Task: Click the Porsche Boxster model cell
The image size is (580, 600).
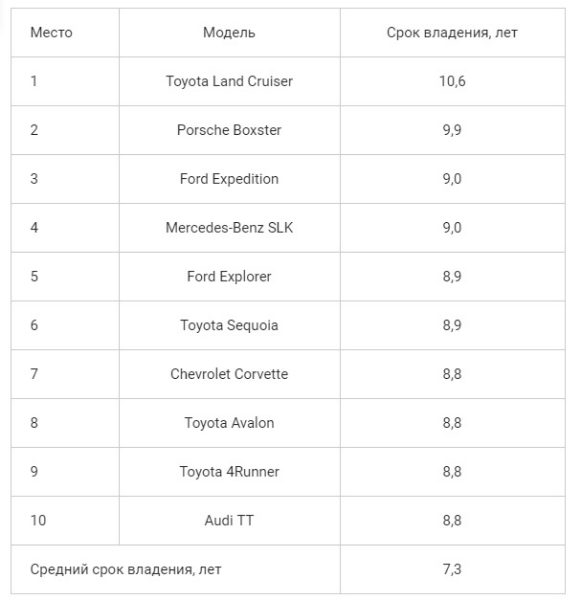Action: 229,130
